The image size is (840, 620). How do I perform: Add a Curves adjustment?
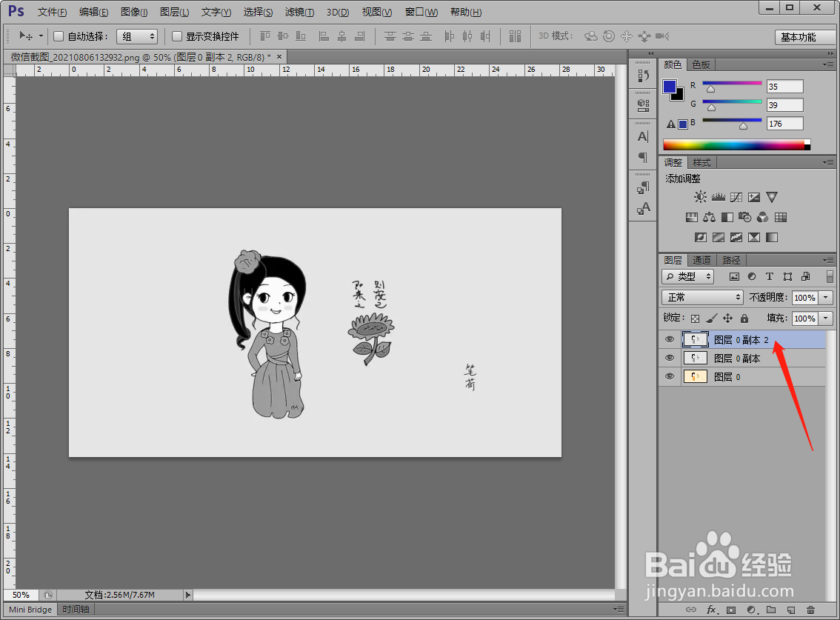[x=736, y=197]
